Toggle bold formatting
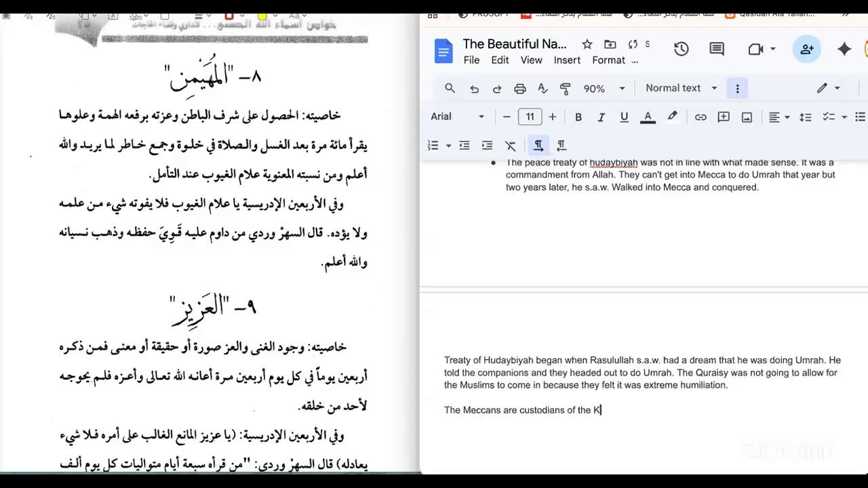 (x=578, y=117)
